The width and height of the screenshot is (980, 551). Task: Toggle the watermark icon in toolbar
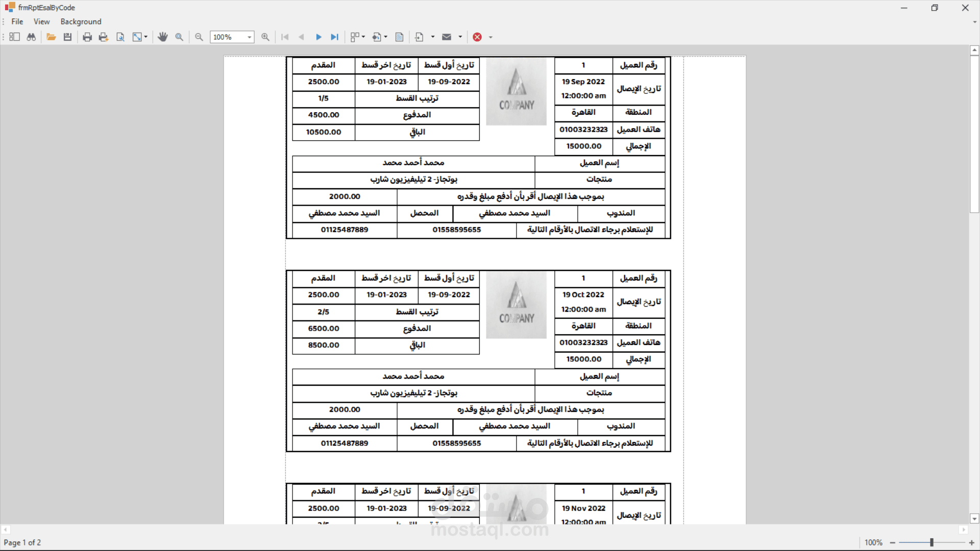(x=400, y=37)
